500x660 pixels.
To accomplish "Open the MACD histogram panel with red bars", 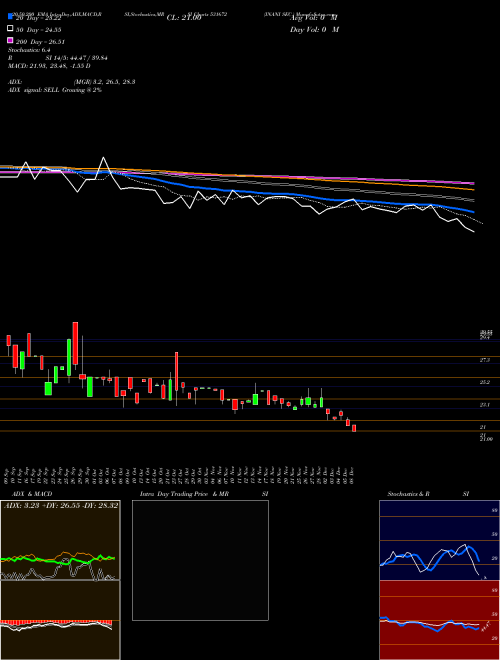I will 60,620.
